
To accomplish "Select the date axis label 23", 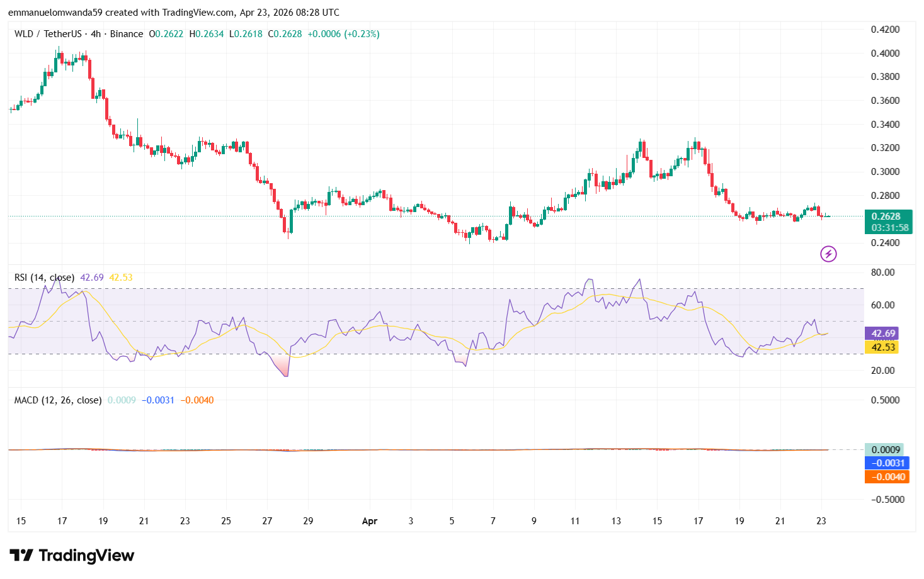I will (x=820, y=521).
